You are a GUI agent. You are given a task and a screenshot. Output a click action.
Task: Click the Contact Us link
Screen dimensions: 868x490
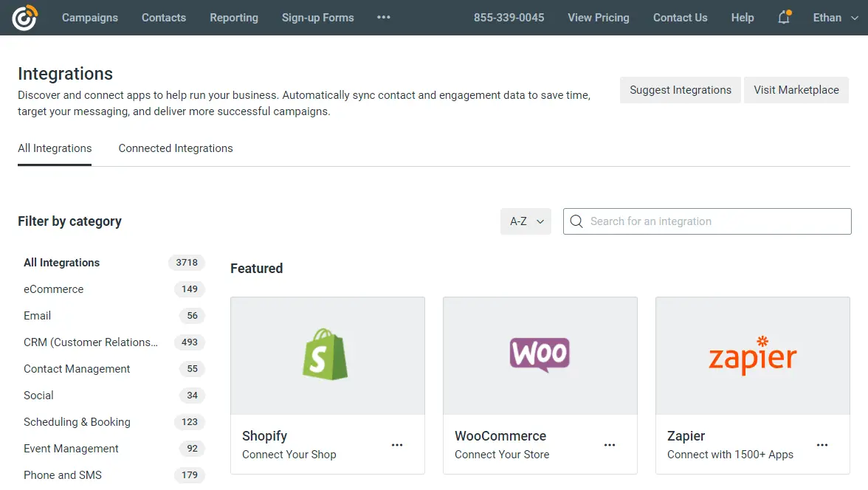[x=681, y=18]
